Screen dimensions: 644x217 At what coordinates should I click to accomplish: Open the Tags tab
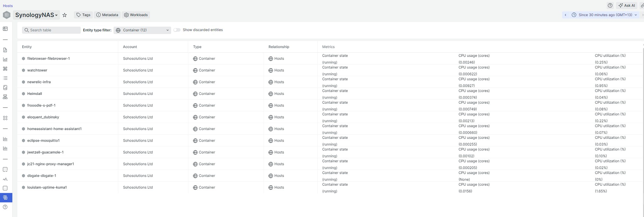click(x=83, y=15)
